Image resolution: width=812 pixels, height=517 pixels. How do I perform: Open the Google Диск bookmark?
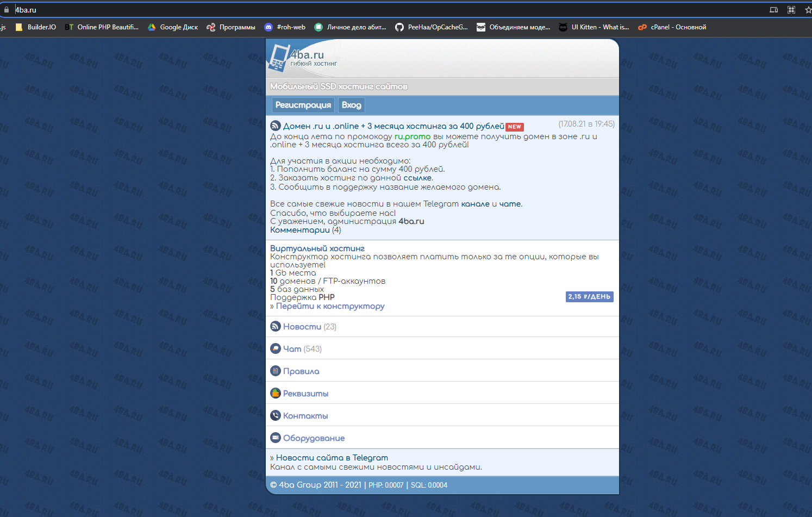pos(173,27)
